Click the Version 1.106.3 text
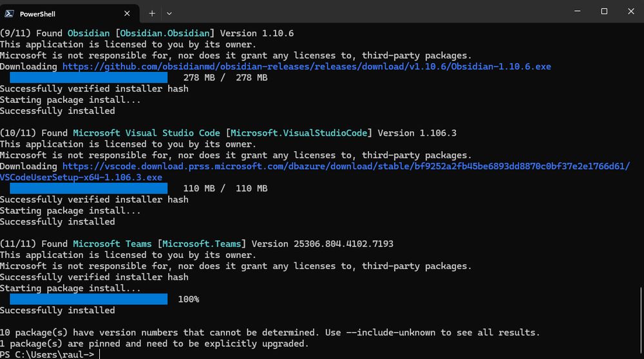This screenshot has height=359, width=644. [417, 133]
